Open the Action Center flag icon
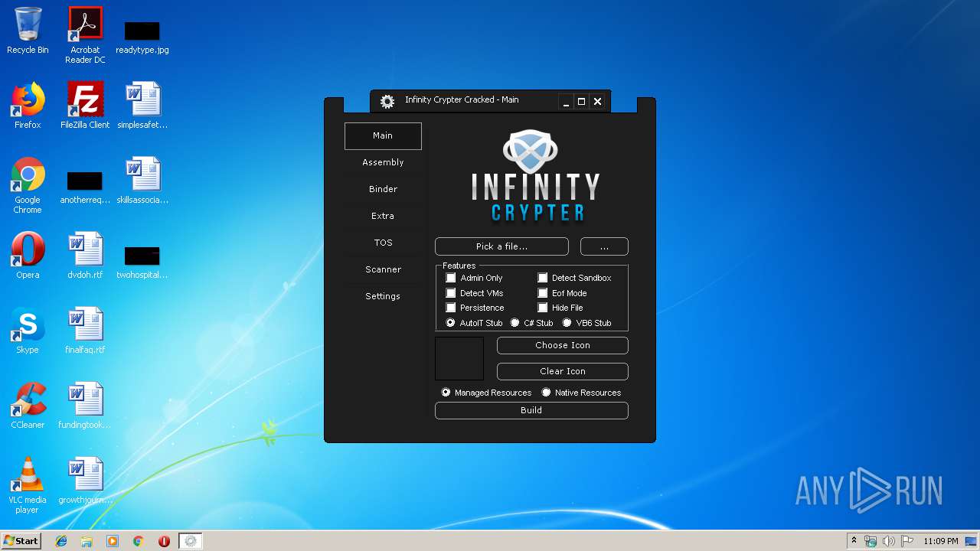Image resolution: width=980 pixels, height=551 pixels. (906, 541)
